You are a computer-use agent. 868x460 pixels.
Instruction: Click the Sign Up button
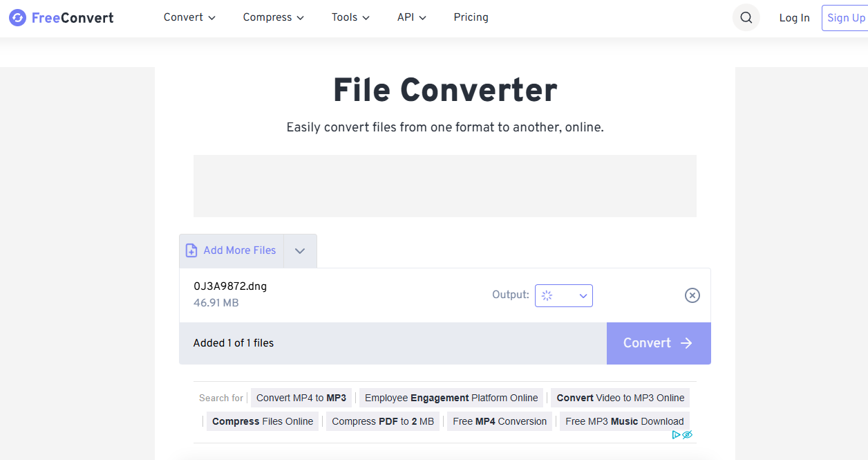pos(845,18)
